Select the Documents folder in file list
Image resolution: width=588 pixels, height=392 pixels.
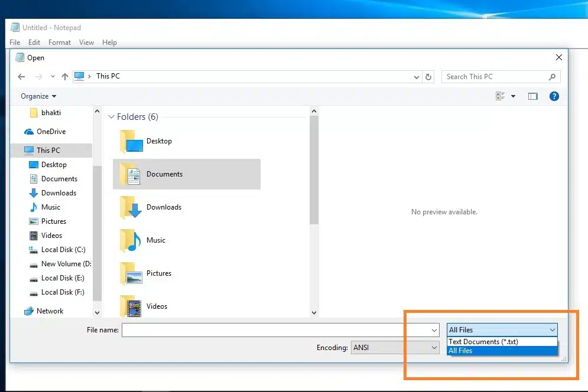(187, 174)
